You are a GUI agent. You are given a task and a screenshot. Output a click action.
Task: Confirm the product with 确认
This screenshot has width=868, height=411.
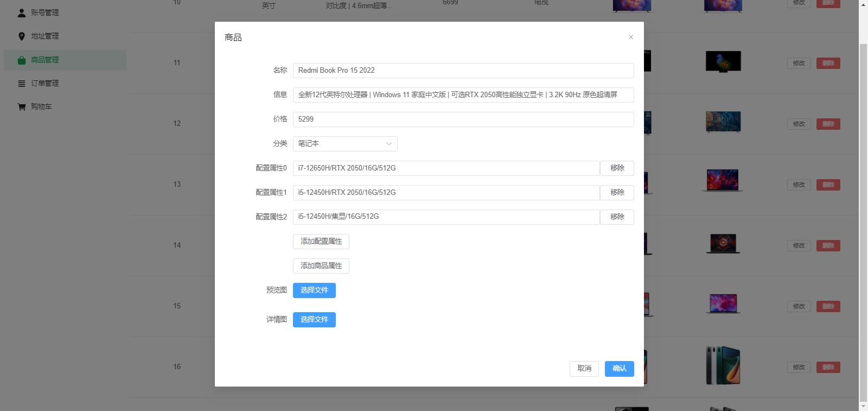pos(620,369)
